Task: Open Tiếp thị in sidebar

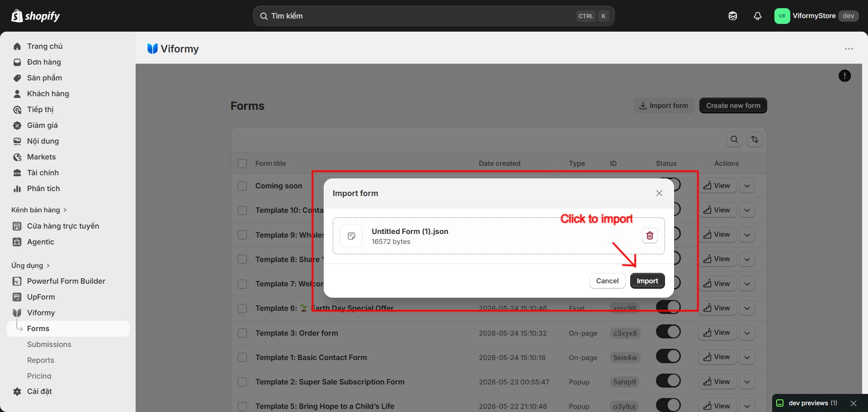Action: (68, 109)
